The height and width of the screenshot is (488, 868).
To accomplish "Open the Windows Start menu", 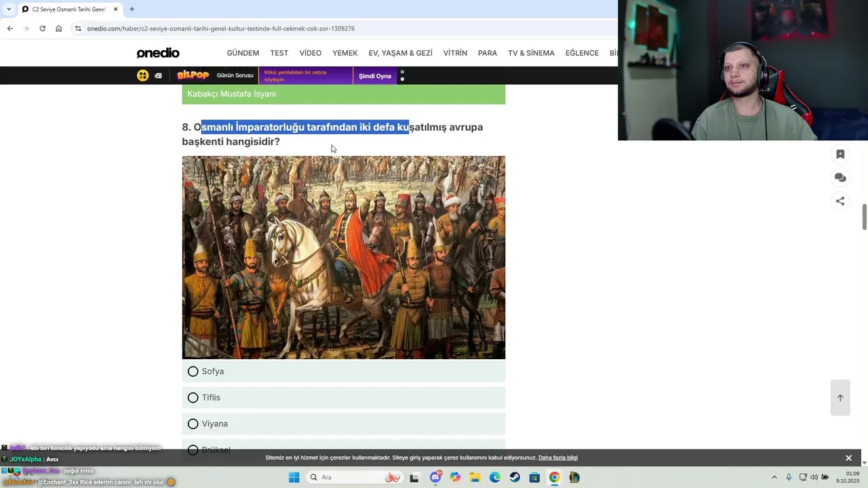I will 294,477.
